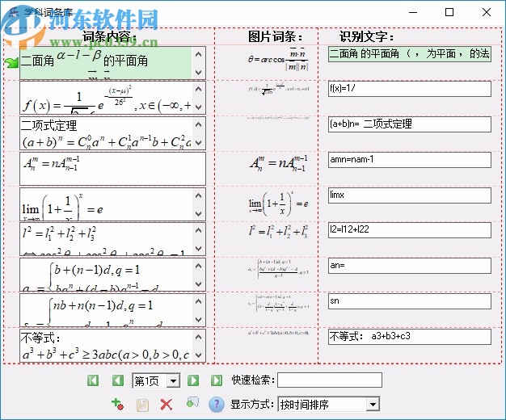Delete entry using the red X icon
This screenshot has height=420, width=506.
167,405
